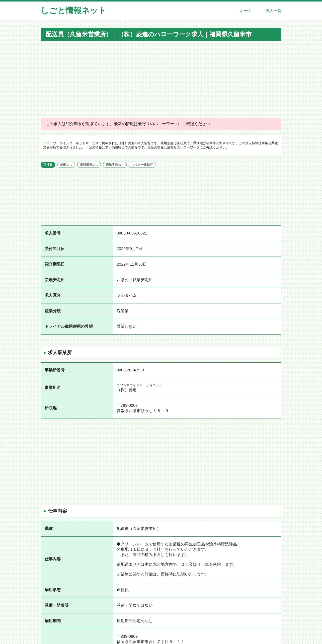Click the 雇用期間 row label

(x=53, y=621)
